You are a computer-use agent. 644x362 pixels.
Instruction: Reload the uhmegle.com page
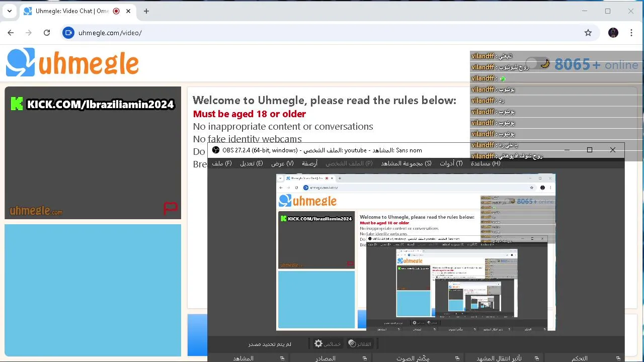click(47, 33)
